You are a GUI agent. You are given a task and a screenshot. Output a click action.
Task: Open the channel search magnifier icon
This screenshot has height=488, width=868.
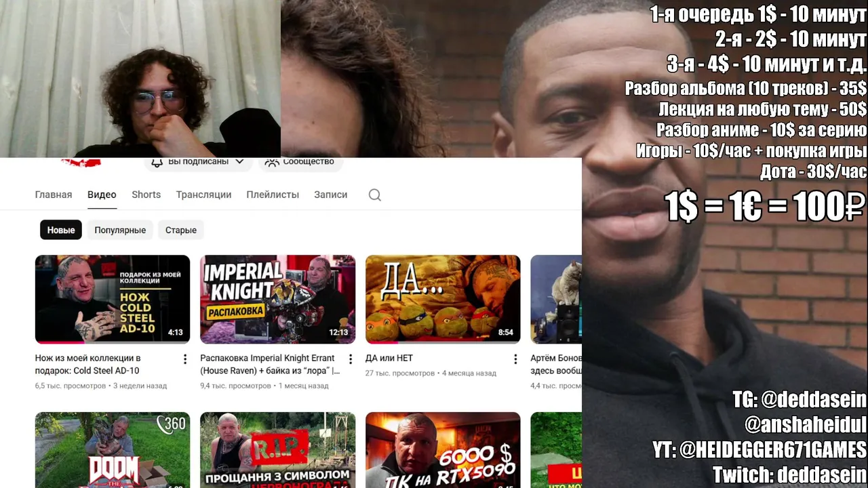click(x=374, y=195)
